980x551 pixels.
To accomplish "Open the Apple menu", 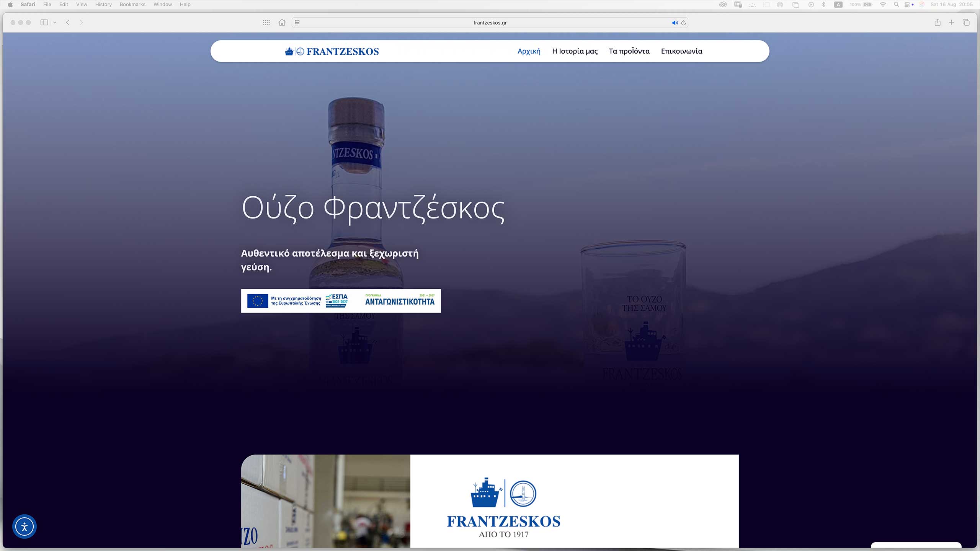I will (x=10, y=5).
